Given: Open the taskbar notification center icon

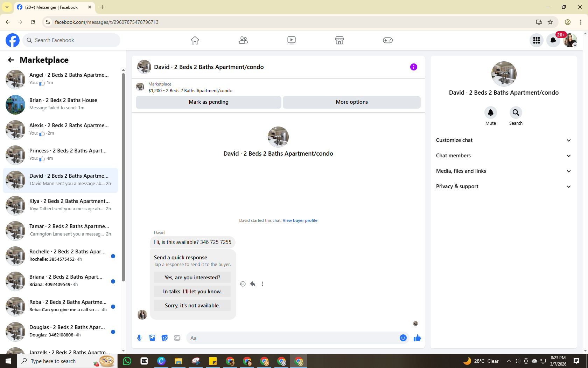Looking at the screenshot, I should point(576,361).
